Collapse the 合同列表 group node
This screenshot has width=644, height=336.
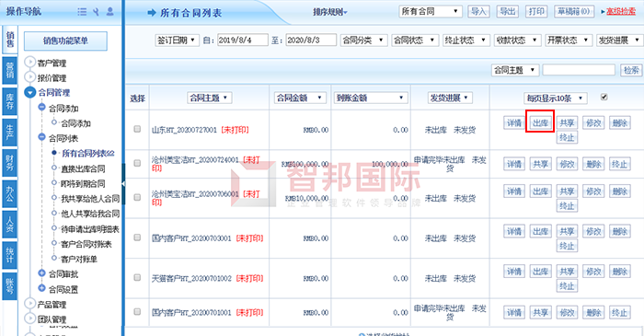point(41,137)
